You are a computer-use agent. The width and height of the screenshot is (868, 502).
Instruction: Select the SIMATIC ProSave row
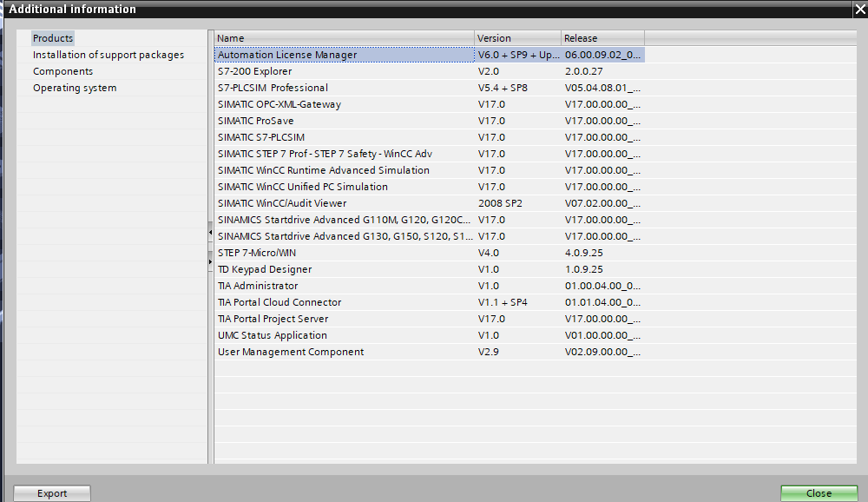coord(429,121)
